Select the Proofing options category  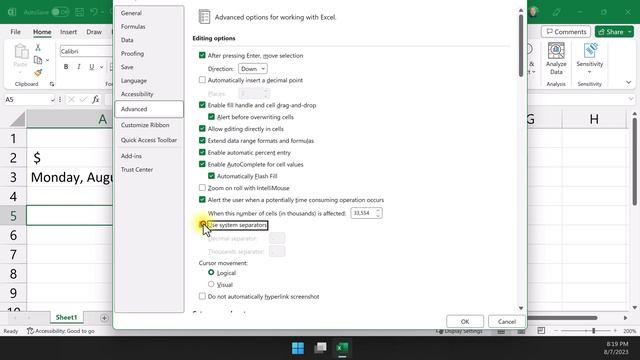pos(132,53)
